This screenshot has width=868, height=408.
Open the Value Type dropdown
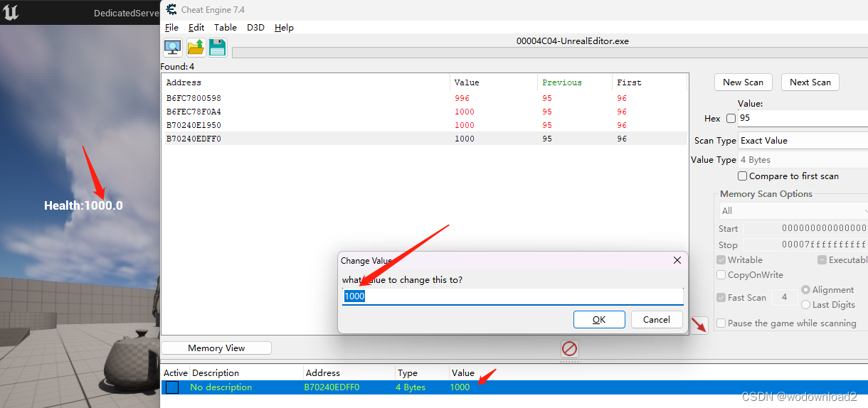pyautogui.click(x=803, y=160)
